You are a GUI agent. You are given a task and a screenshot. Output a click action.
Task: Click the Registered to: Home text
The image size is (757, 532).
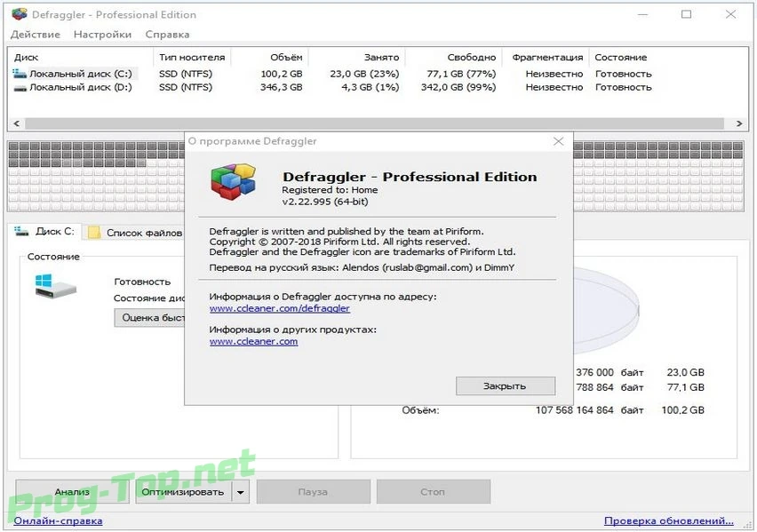(330, 190)
